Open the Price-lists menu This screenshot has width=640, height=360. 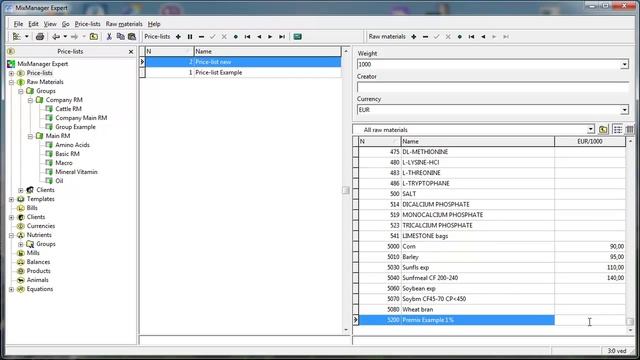coord(87,24)
